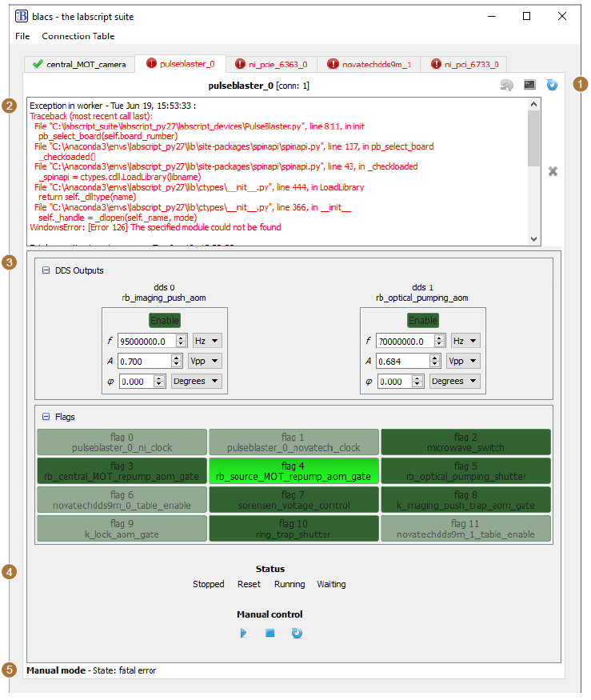Click the traceback panel scrollbar down arrow

(x=533, y=239)
